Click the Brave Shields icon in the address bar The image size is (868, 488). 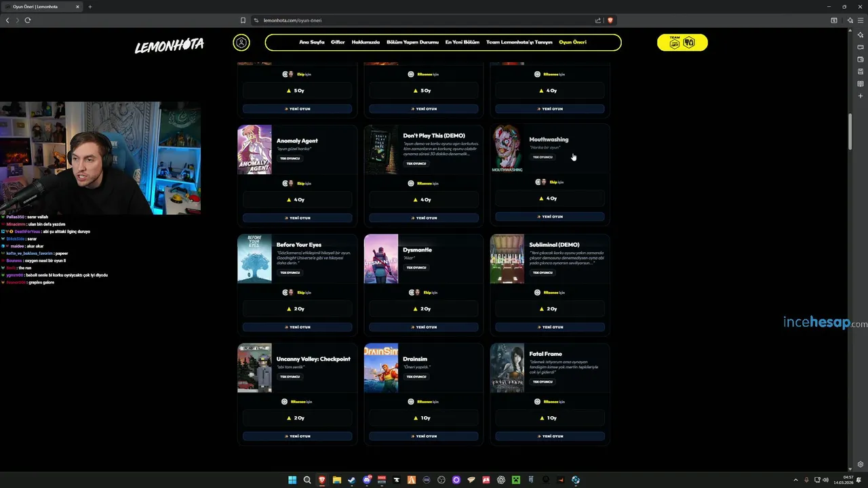pos(610,20)
